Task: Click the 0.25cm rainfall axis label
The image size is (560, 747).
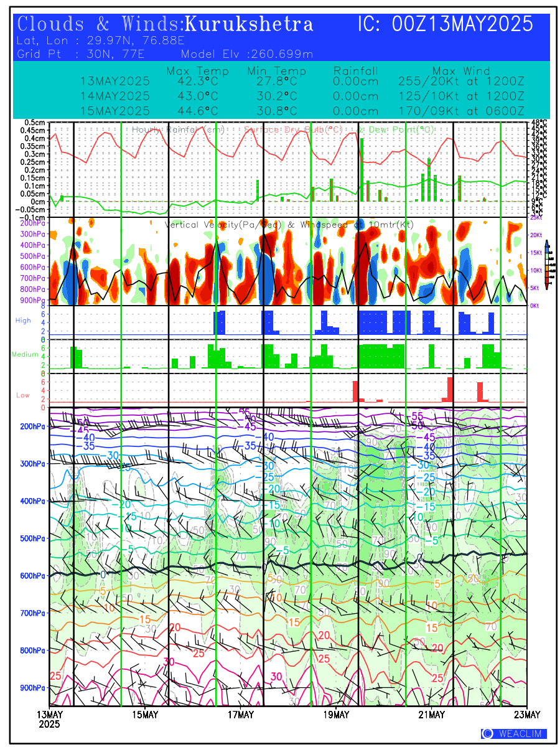Action: (x=33, y=162)
